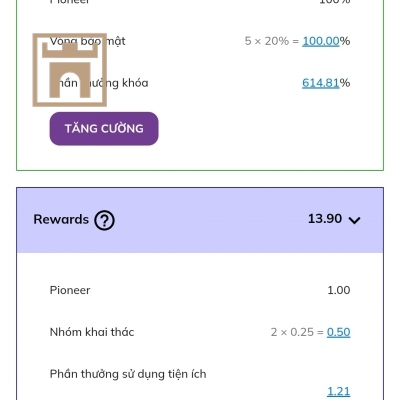
Task: Select the Nhóm khai thác row label
Action: (x=92, y=332)
